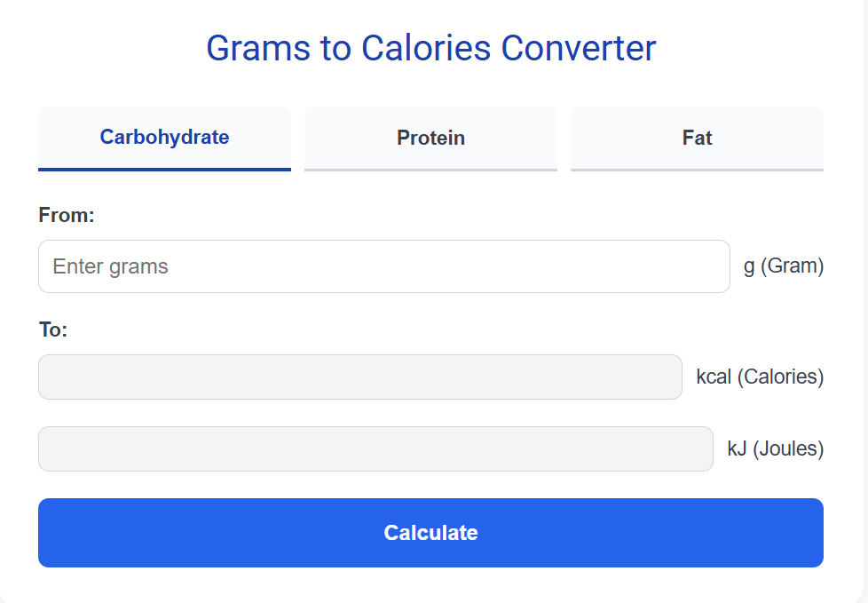Click the word "Converter" in the title
The image size is (868, 603).
(x=578, y=48)
